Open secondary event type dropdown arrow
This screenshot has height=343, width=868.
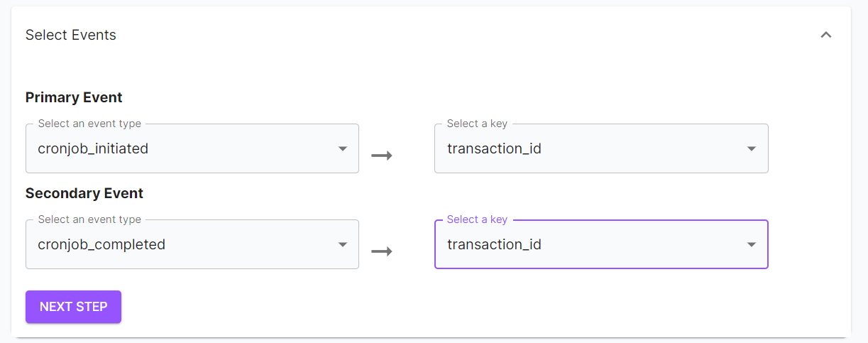pyautogui.click(x=343, y=245)
